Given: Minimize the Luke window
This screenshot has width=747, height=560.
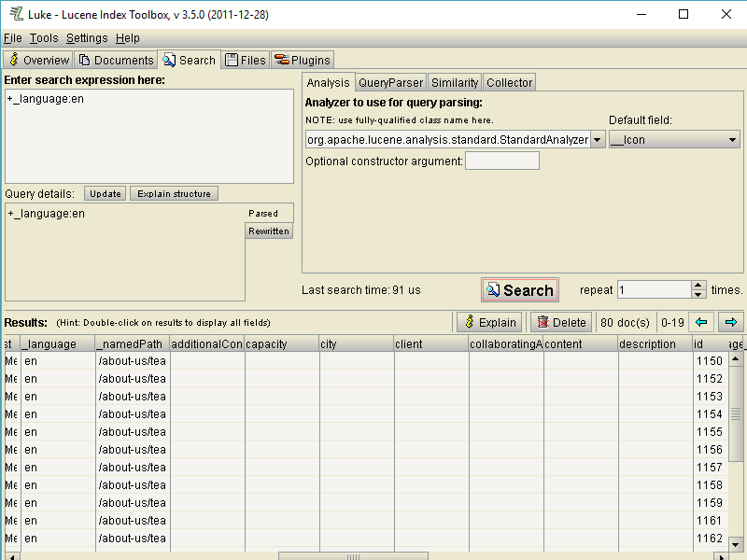Looking at the screenshot, I should [x=641, y=14].
